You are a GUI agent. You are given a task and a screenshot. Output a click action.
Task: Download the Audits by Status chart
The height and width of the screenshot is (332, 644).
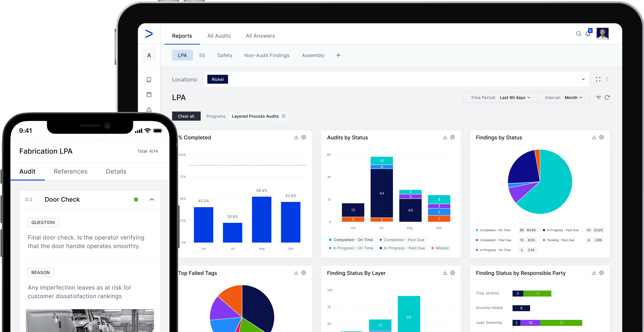pyautogui.click(x=445, y=137)
